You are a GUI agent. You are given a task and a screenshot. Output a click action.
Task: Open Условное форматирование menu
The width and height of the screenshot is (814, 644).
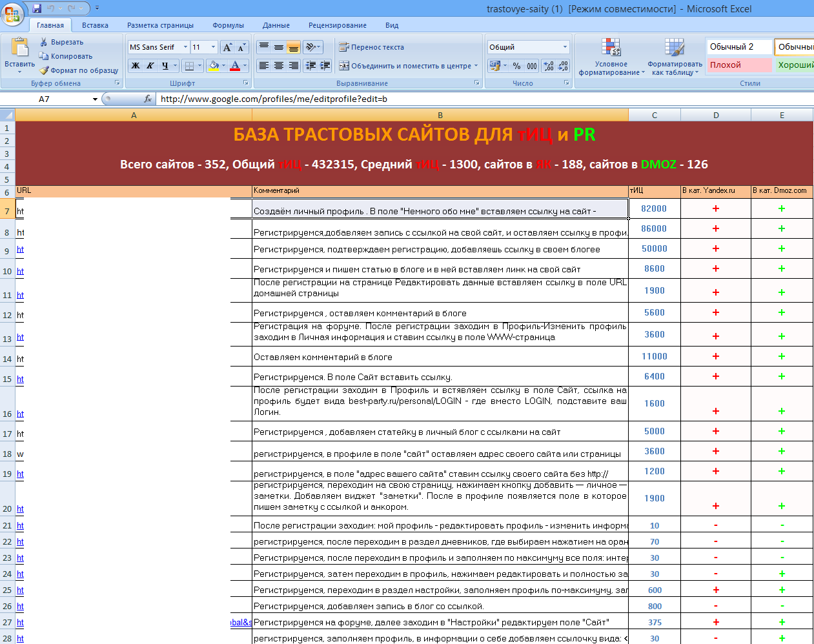[611, 57]
